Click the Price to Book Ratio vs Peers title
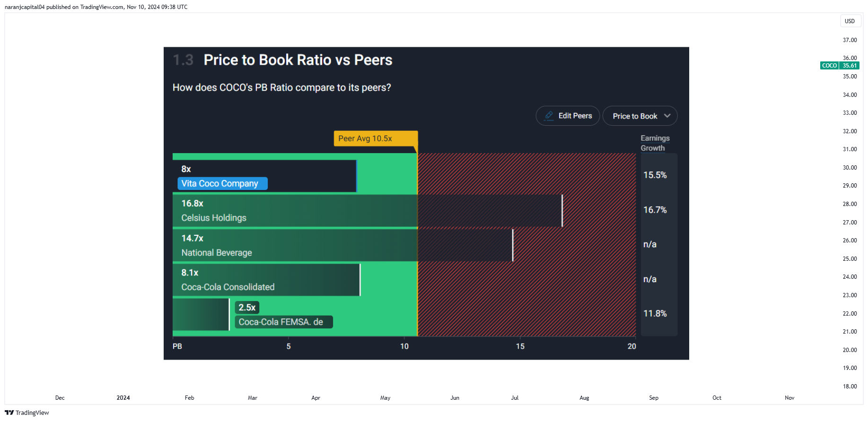868x421 pixels. 298,60
